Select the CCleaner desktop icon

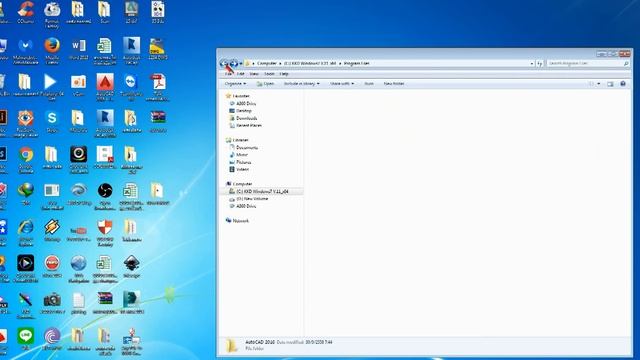pyautogui.click(x=25, y=12)
